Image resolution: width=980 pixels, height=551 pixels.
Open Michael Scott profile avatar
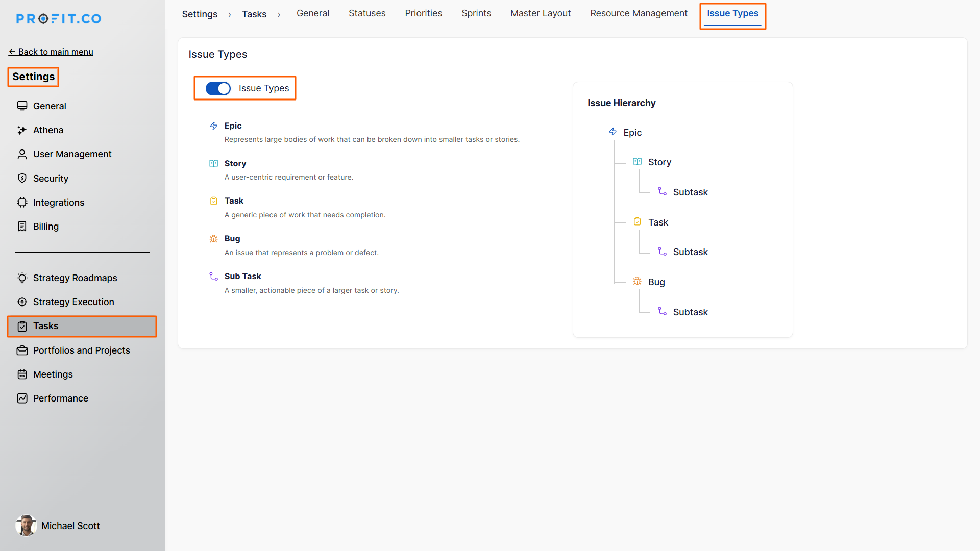coord(26,525)
